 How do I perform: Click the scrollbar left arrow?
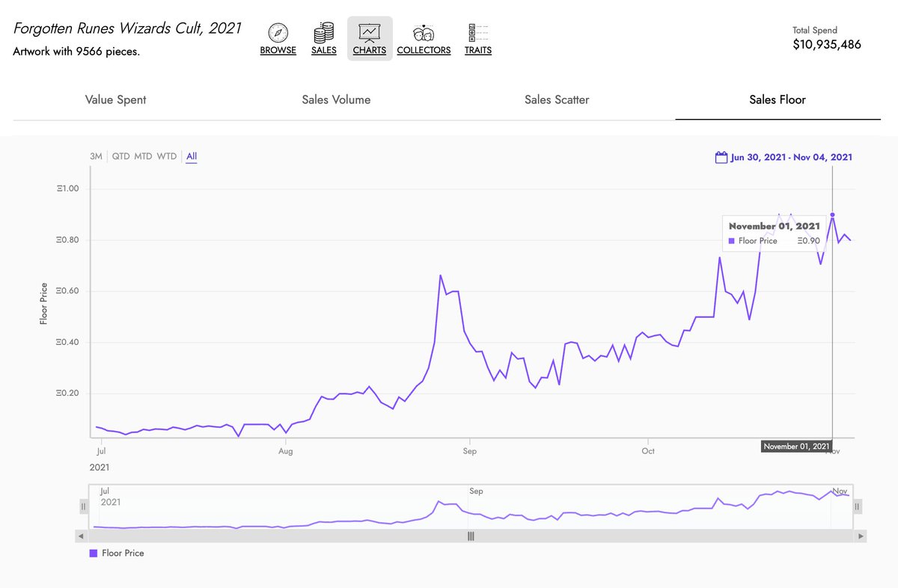tap(81, 536)
